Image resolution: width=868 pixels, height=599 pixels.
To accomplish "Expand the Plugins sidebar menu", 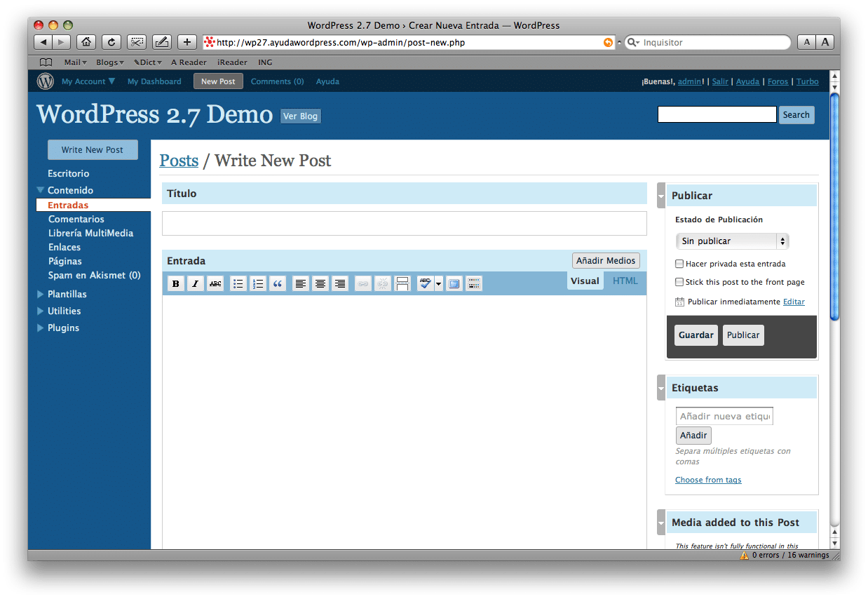I will tap(63, 328).
